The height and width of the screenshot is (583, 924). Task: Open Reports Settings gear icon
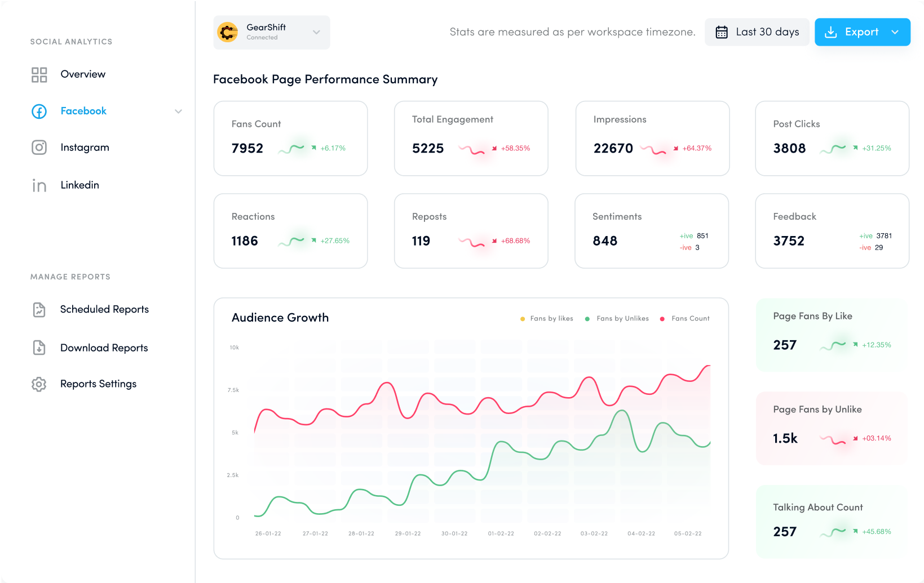point(39,384)
